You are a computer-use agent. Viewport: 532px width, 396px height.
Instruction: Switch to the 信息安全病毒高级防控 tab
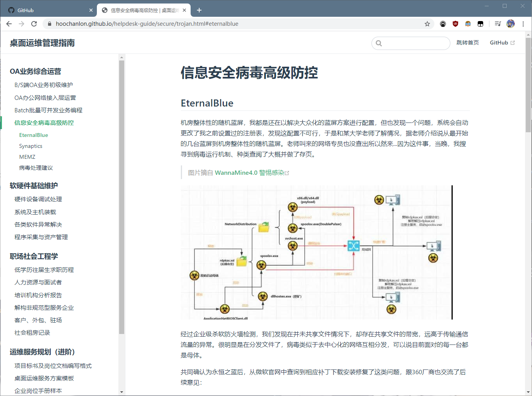point(143,10)
